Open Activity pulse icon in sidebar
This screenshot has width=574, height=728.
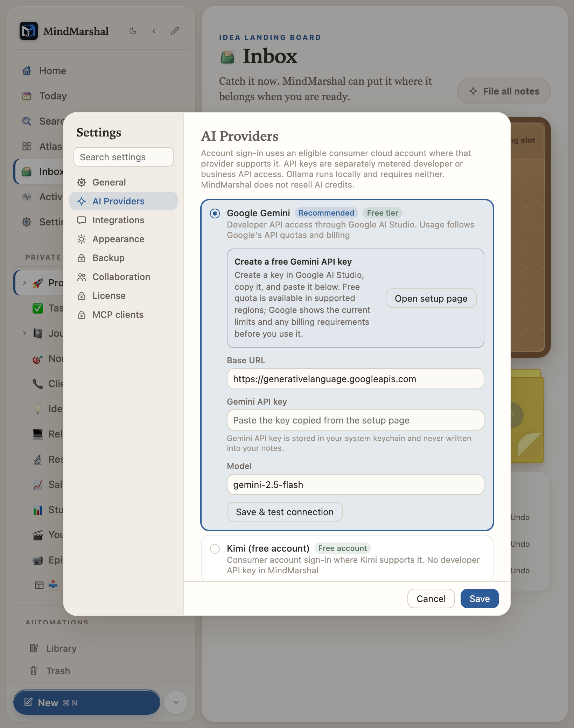(x=27, y=197)
